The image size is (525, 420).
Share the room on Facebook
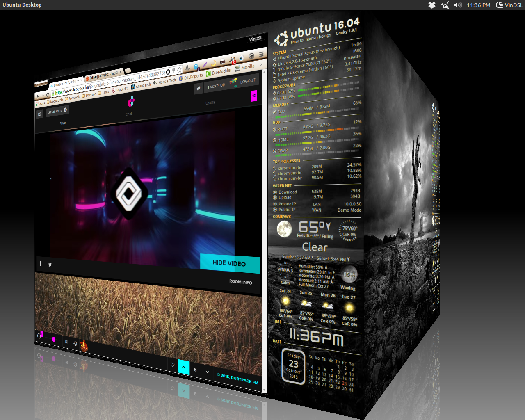coord(40,263)
